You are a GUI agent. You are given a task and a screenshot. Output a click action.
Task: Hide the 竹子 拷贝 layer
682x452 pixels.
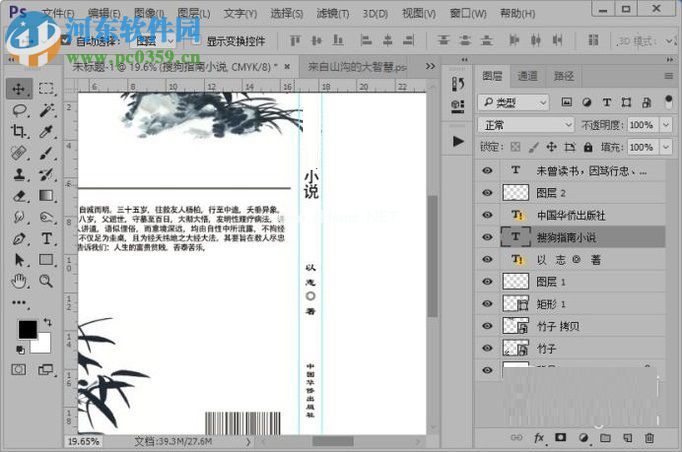coord(487,326)
